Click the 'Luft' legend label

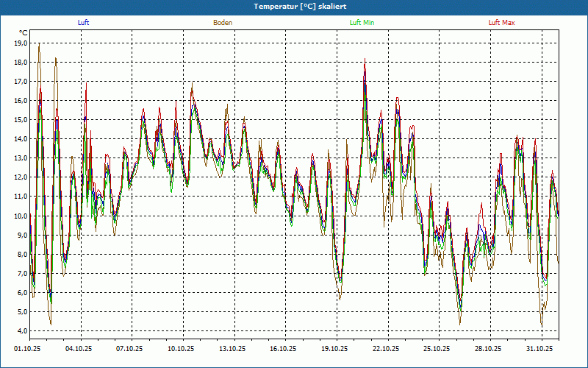click(x=83, y=23)
